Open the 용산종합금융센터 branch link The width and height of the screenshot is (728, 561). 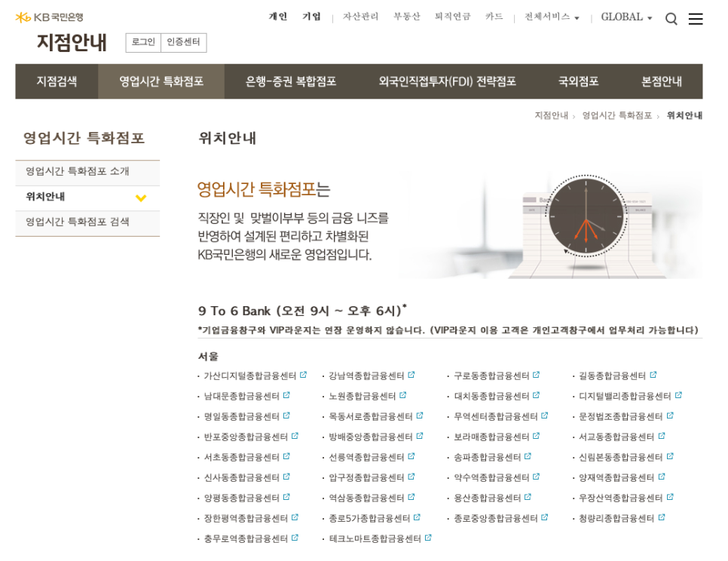pyautogui.click(x=487, y=498)
